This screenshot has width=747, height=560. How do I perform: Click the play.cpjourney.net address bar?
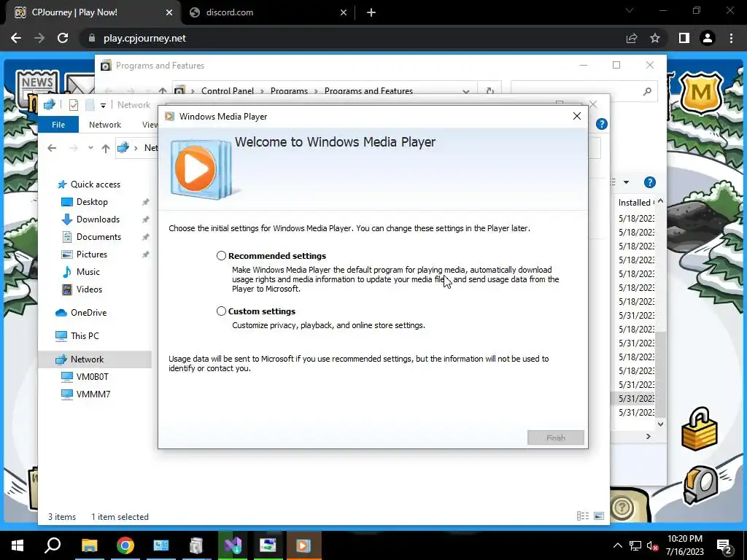coord(145,38)
